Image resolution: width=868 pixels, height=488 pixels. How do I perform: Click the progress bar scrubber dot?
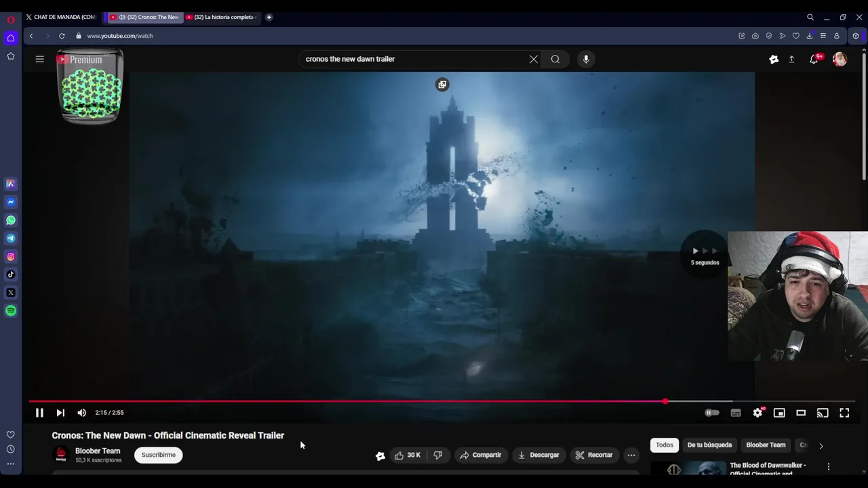point(665,401)
